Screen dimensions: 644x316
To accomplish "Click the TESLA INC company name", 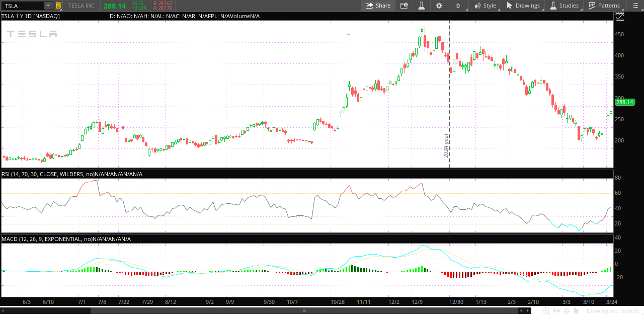I will 82,6.
